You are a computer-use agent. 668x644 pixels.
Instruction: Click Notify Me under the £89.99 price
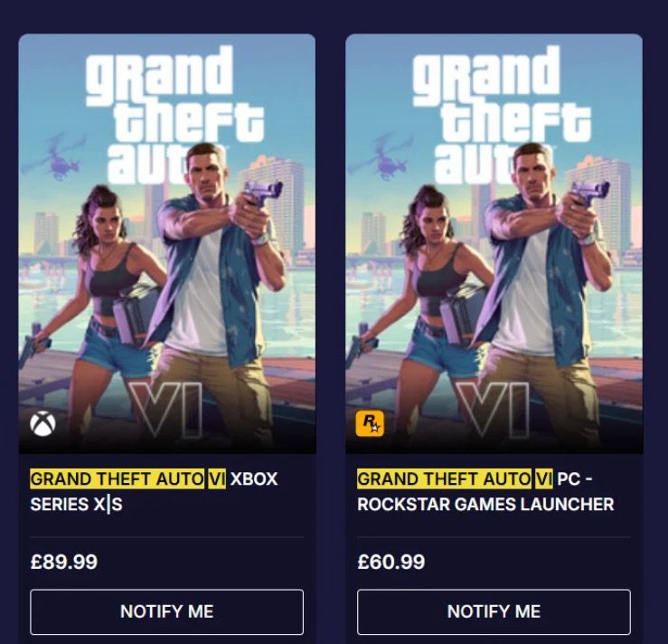point(167,611)
